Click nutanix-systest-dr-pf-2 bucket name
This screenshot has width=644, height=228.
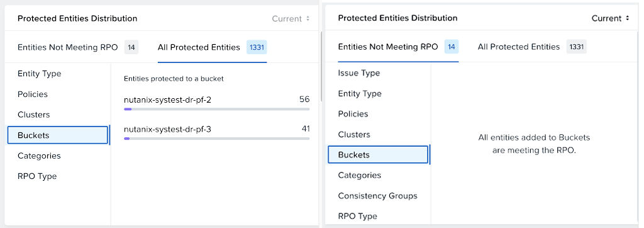click(x=167, y=100)
